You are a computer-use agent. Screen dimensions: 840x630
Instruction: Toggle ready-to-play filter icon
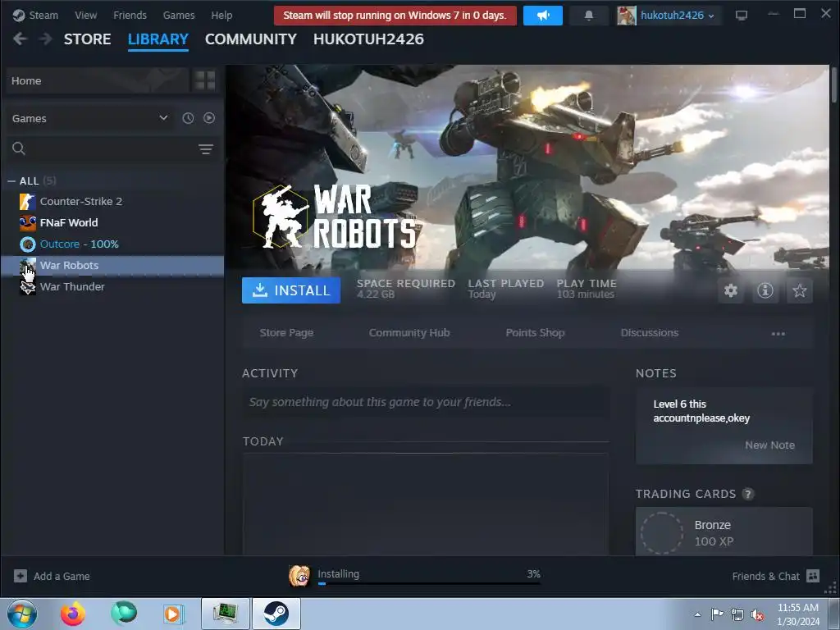click(x=209, y=118)
